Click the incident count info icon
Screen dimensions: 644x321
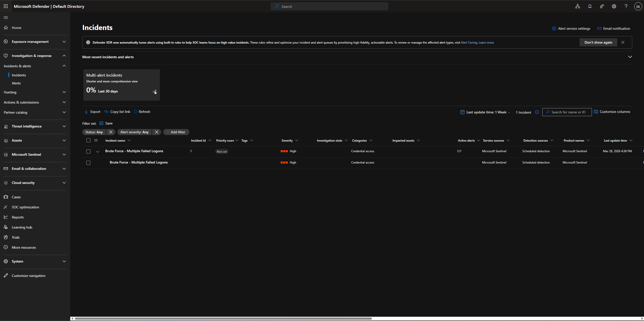pyautogui.click(x=537, y=112)
